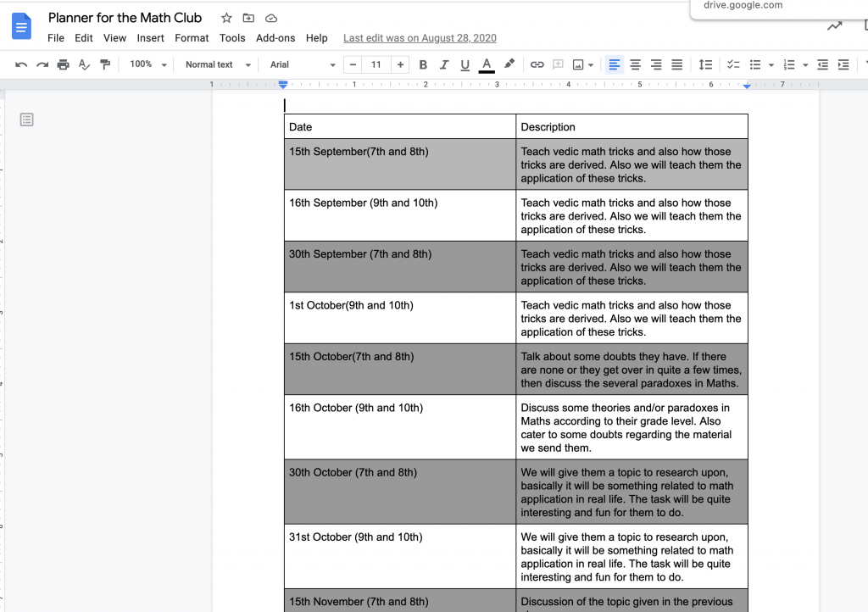Insert a bulleted list

click(x=755, y=64)
